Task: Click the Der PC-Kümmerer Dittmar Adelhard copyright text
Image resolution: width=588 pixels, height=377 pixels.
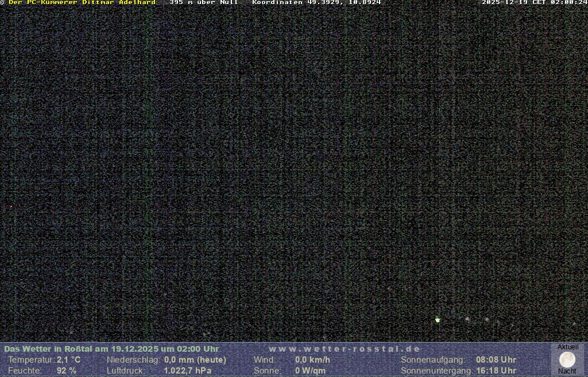Action: point(82,3)
